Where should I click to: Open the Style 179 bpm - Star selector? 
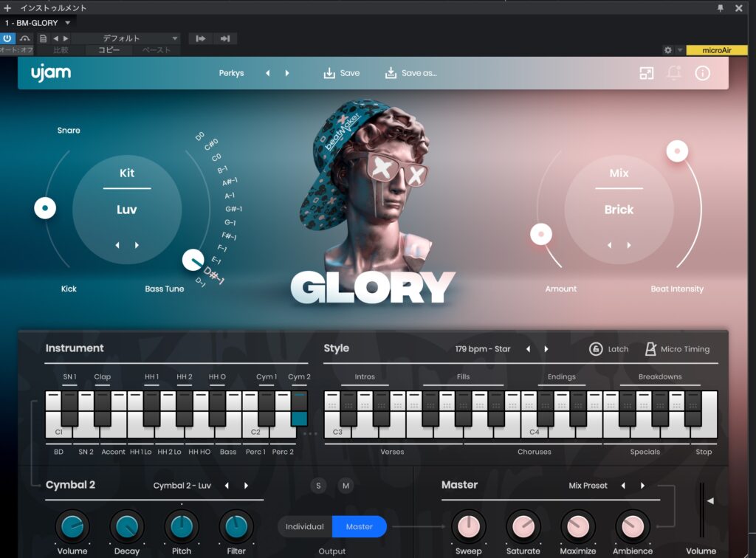point(483,349)
